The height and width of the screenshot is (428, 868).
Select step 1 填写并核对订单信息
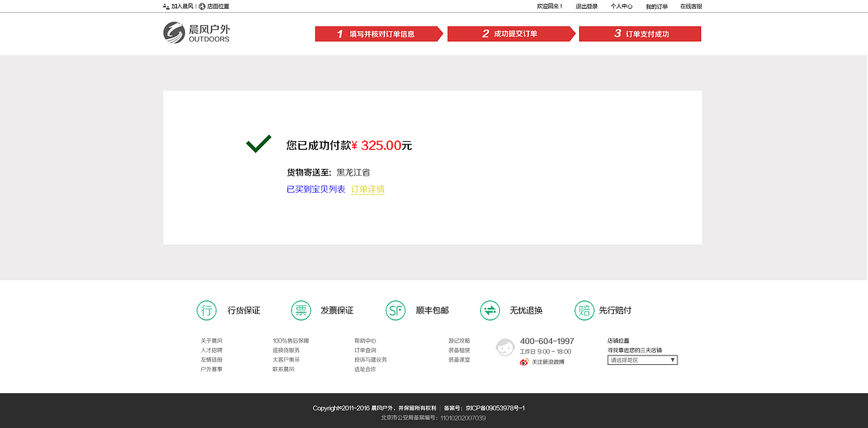point(378,33)
